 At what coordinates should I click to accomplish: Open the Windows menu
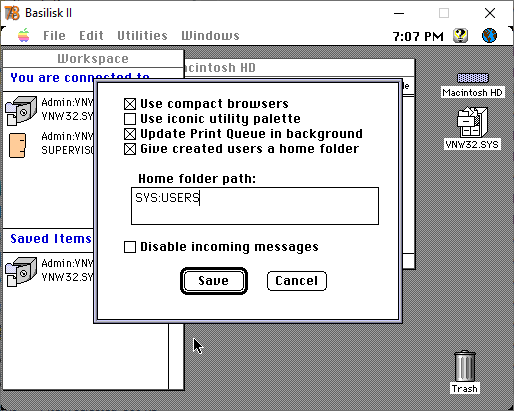click(210, 36)
